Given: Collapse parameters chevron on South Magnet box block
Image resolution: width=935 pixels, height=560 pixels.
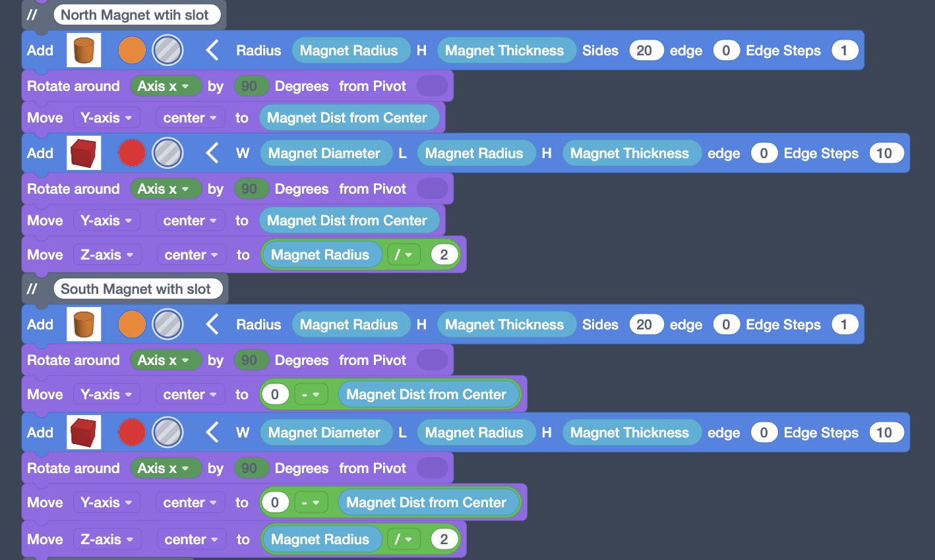Looking at the screenshot, I should 212,432.
